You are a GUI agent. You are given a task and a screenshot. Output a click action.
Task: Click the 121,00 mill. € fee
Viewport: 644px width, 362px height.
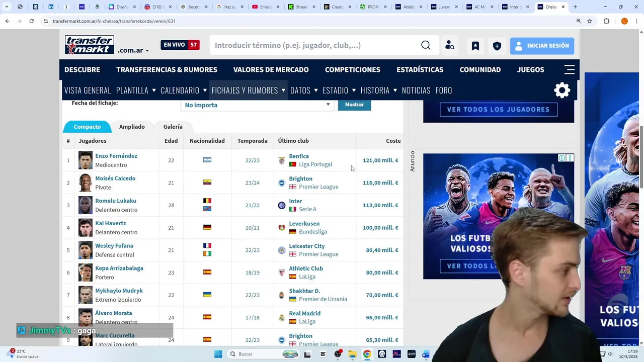tap(380, 160)
